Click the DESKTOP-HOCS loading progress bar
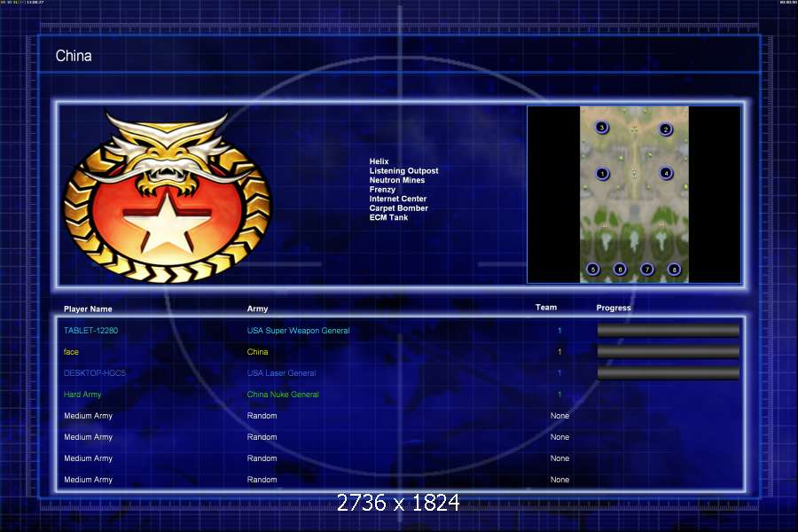 668,373
